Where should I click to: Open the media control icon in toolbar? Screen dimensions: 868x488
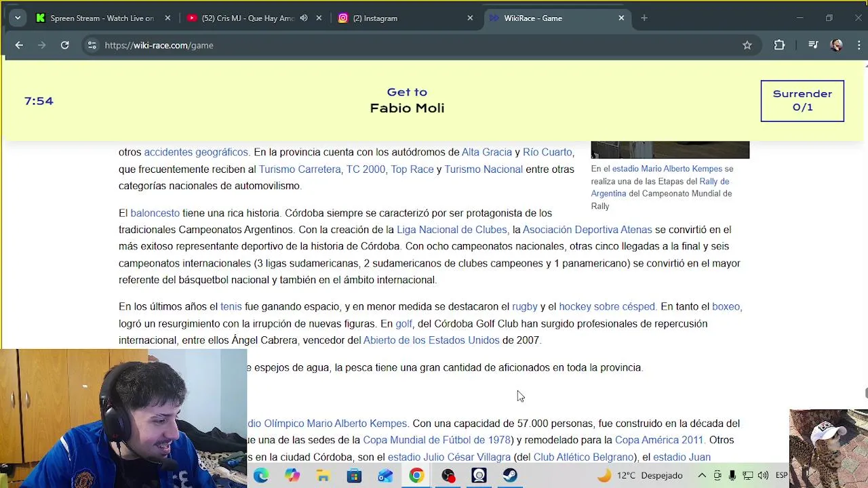(x=813, y=45)
